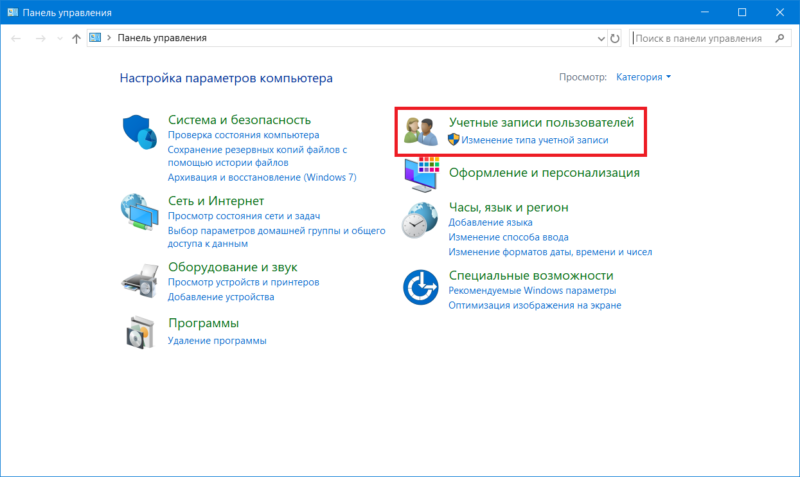This screenshot has height=477, width=800.
Task: Open Изменение форматов даты, времени и чисел
Action: 550,252
